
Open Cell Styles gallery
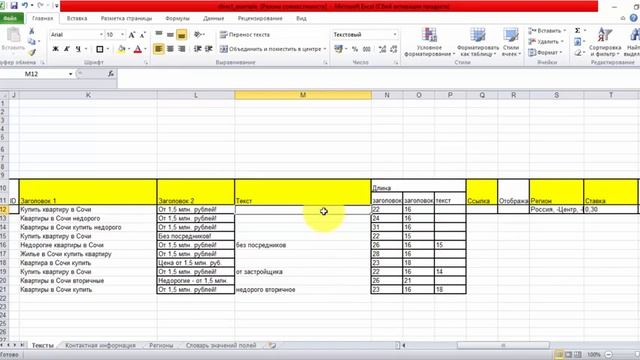(511, 42)
